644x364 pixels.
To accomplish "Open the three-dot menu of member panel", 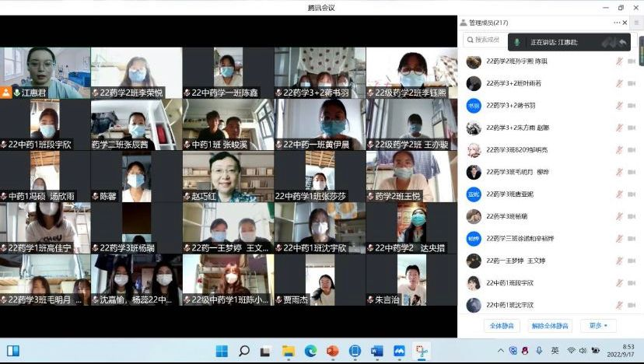I will point(617,23).
